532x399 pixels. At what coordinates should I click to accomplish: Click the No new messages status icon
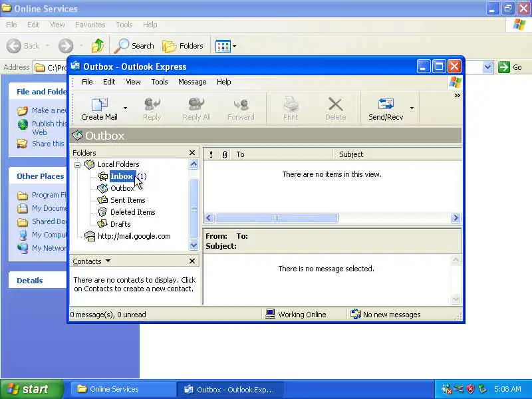[356, 314]
